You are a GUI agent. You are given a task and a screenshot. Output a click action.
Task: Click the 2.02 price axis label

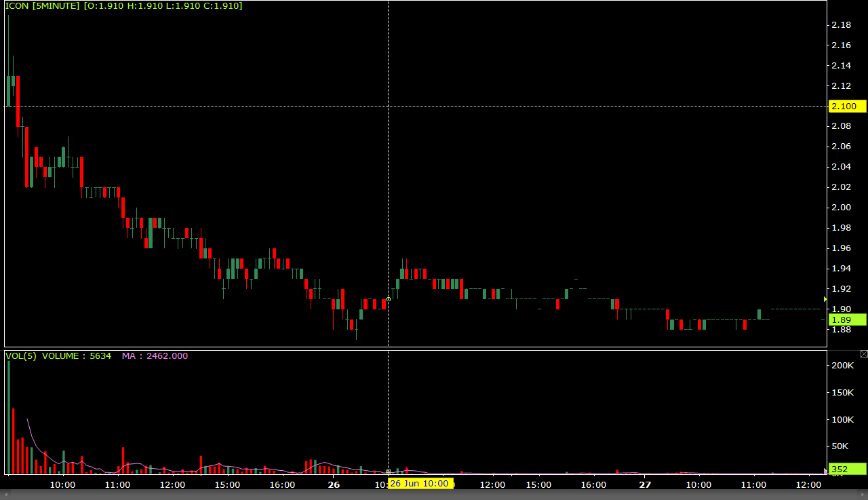tap(841, 187)
